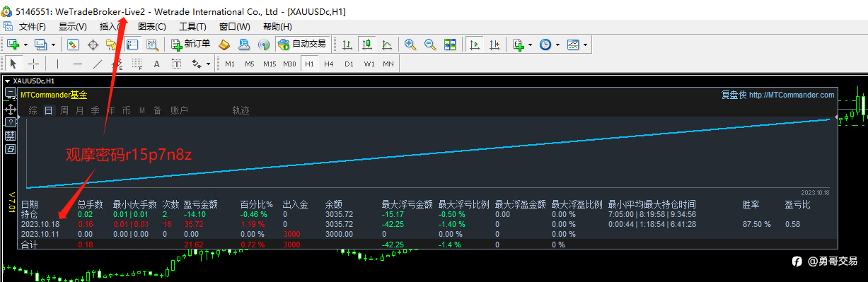The height and width of the screenshot is (282, 868).
Task: Switch to M15 timeframe
Action: click(270, 64)
